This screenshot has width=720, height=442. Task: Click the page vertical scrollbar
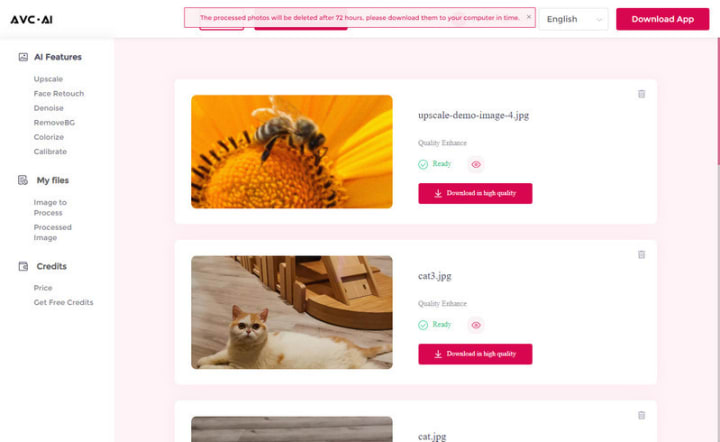718,101
